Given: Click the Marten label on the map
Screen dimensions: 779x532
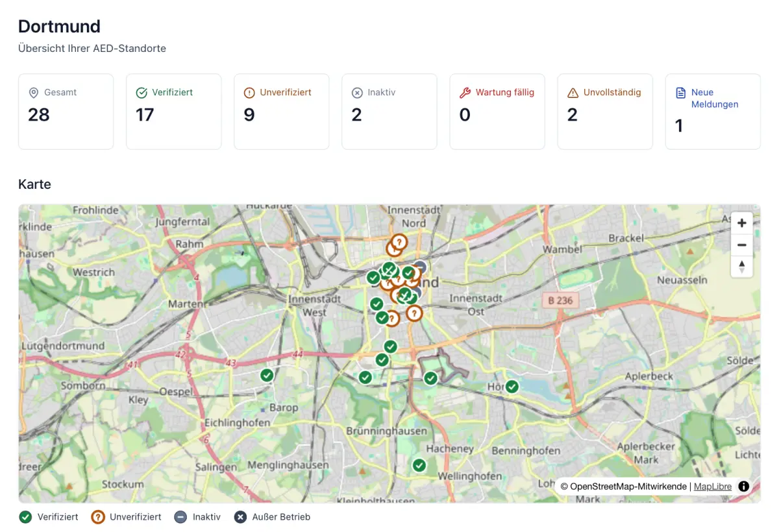Looking at the screenshot, I should pos(186,304).
